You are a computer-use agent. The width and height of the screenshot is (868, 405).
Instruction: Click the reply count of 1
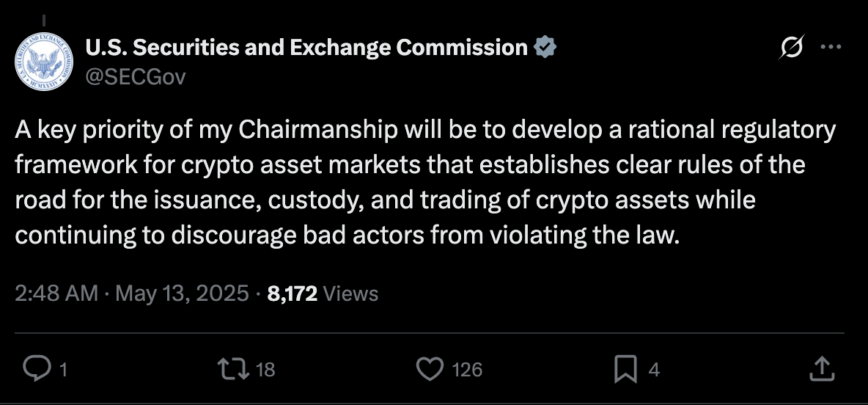tap(63, 370)
